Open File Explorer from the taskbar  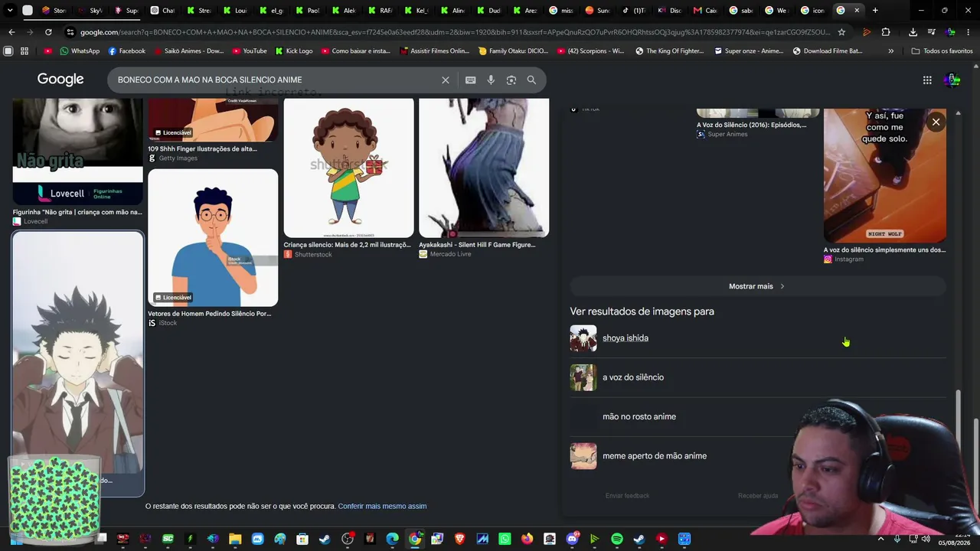tap(235, 539)
